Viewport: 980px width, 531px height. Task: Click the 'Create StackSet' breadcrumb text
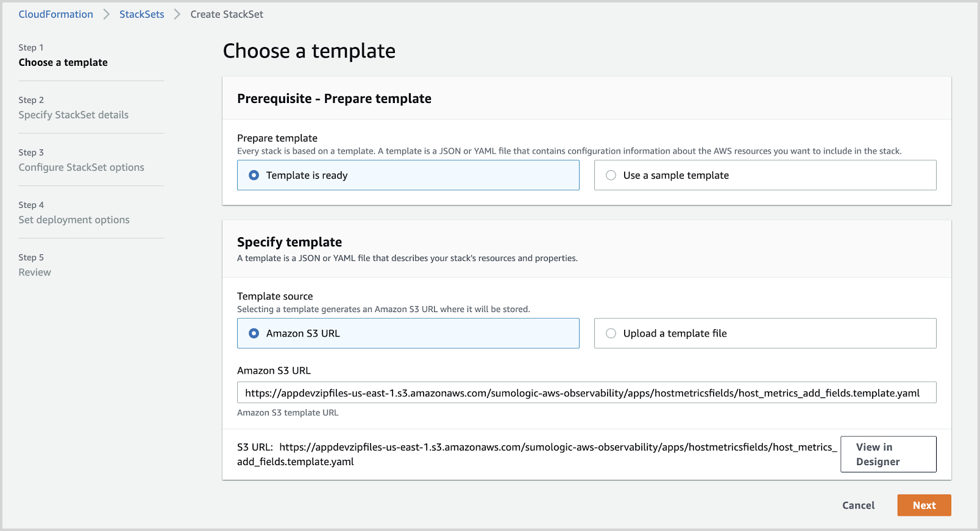pos(227,14)
